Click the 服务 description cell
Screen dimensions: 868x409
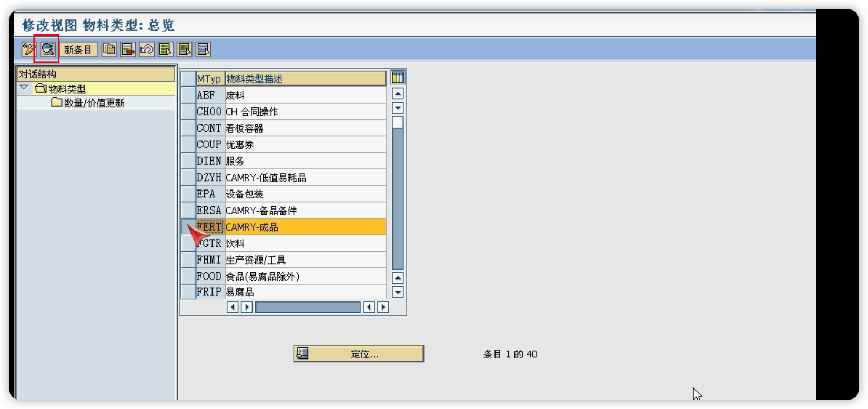pos(305,161)
